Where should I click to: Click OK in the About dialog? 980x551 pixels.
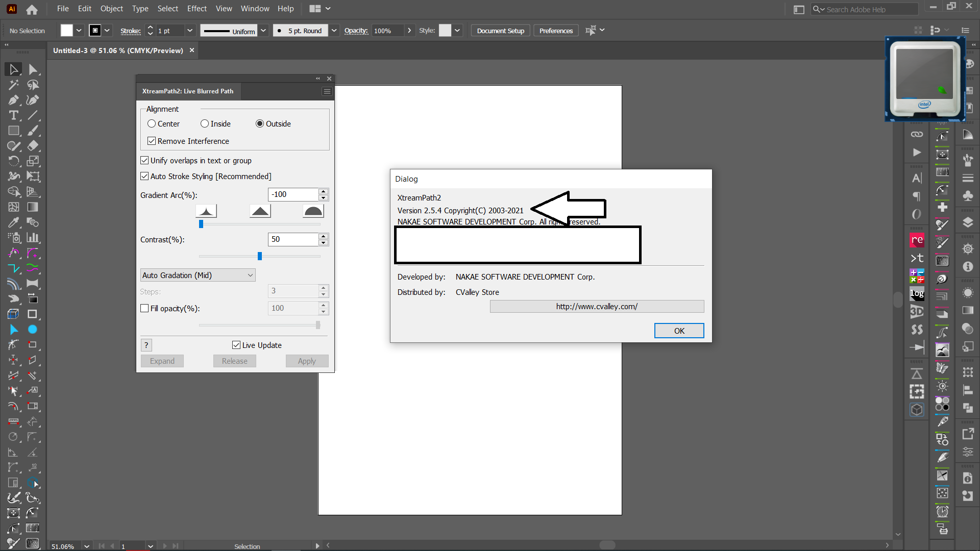tap(679, 331)
